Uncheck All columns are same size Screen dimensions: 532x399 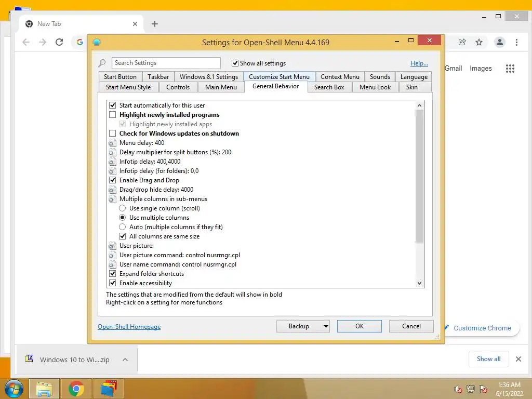(x=123, y=236)
